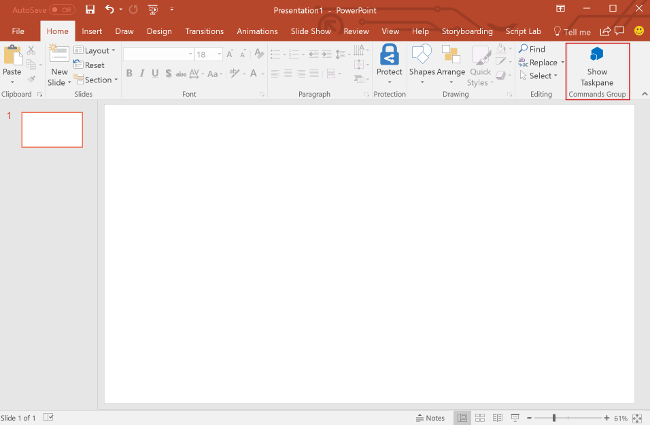The image size is (650, 425).
Task: Go to the Animations tab
Action: pyautogui.click(x=257, y=31)
